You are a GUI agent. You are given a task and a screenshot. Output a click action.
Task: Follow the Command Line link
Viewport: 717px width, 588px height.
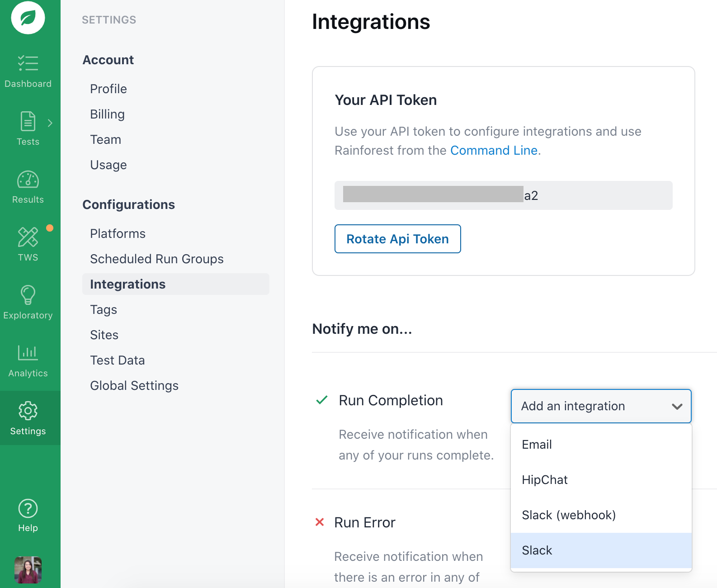tap(494, 151)
